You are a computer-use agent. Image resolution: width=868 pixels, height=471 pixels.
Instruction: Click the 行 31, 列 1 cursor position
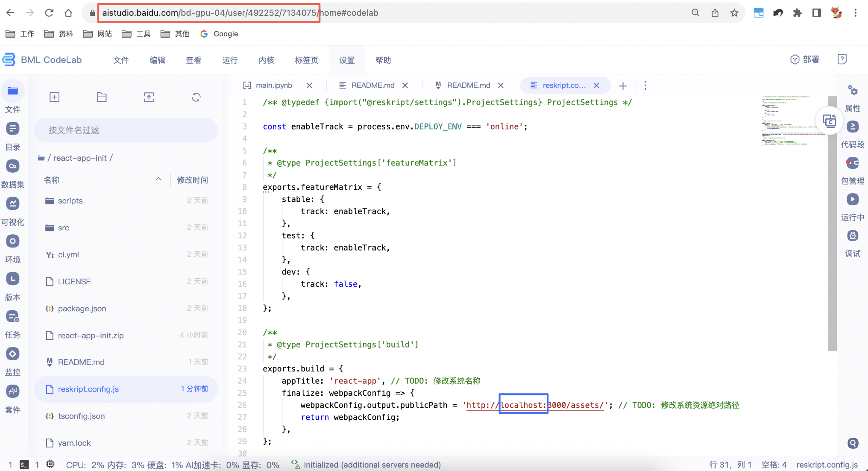[x=730, y=465]
